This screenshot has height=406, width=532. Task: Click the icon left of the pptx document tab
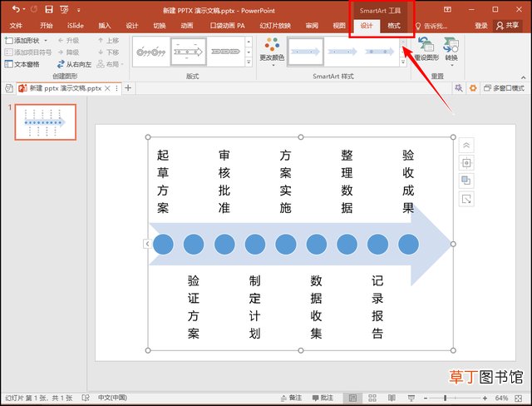(x=9, y=88)
